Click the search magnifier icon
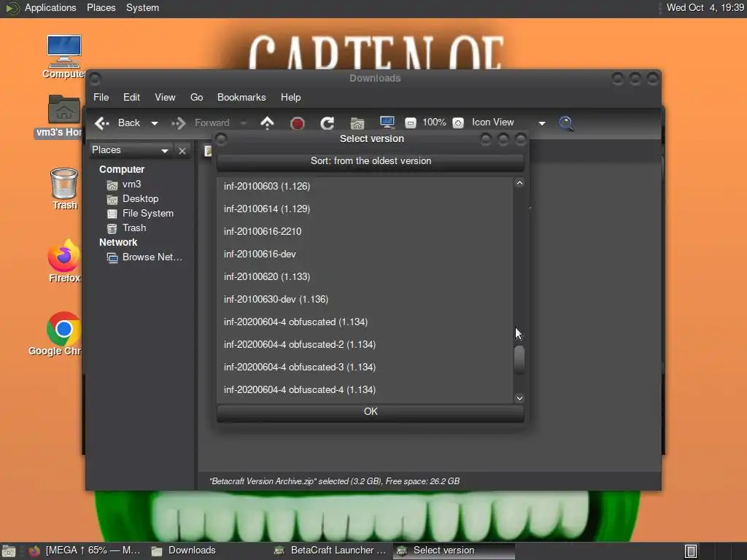Viewport: 747px width, 560px height. (566, 123)
